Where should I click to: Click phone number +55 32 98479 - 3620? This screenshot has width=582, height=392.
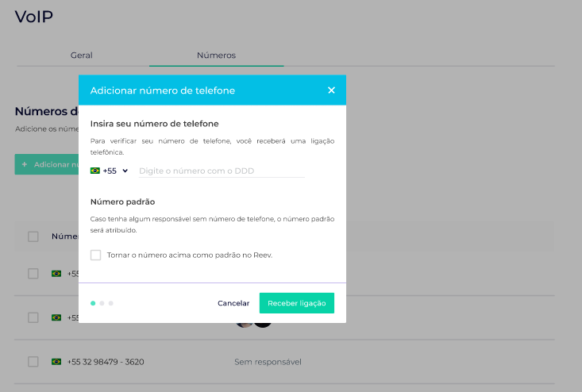106,362
